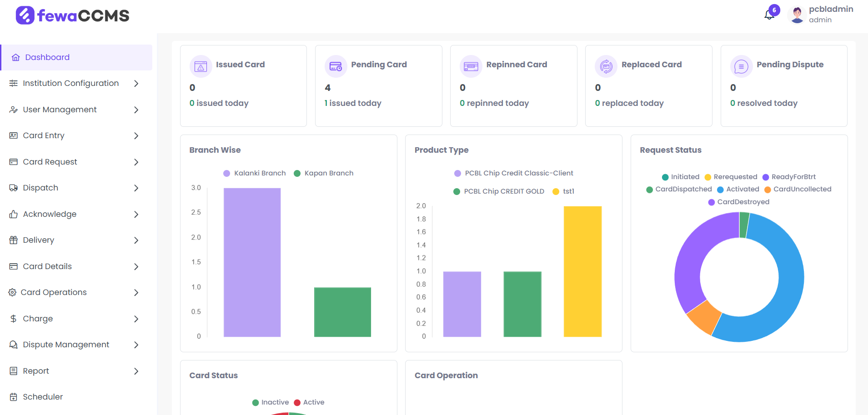This screenshot has width=868, height=415.
Task: Toggle Kapan Branch legend series
Action: (324, 173)
